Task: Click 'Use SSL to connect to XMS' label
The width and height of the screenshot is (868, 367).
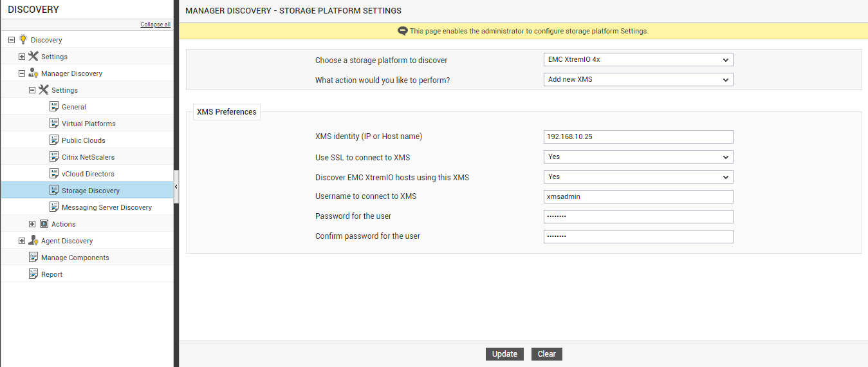Action: (x=362, y=157)
